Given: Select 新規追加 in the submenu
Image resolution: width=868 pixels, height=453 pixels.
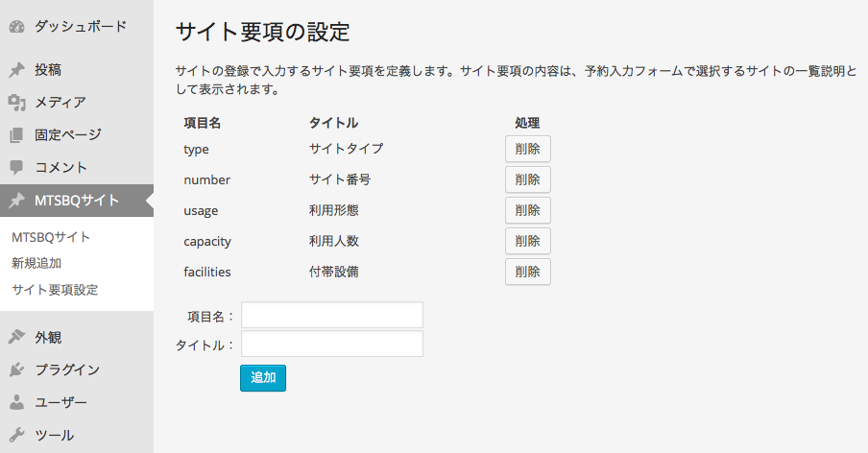Looking at the screenshot, I should 36,263.
